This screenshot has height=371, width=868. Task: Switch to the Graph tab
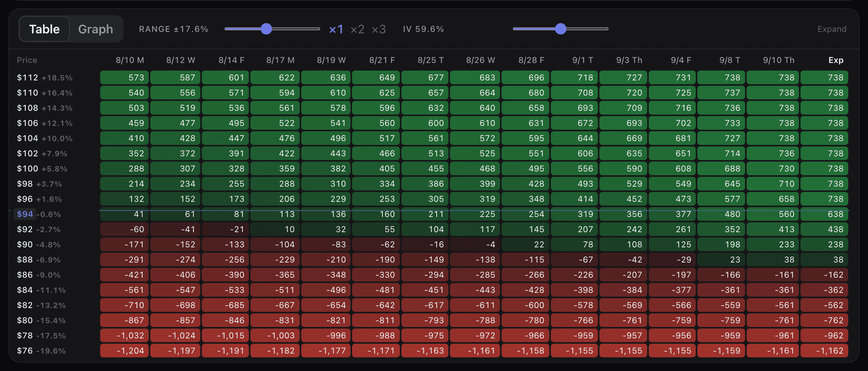[x=96, y=29]
